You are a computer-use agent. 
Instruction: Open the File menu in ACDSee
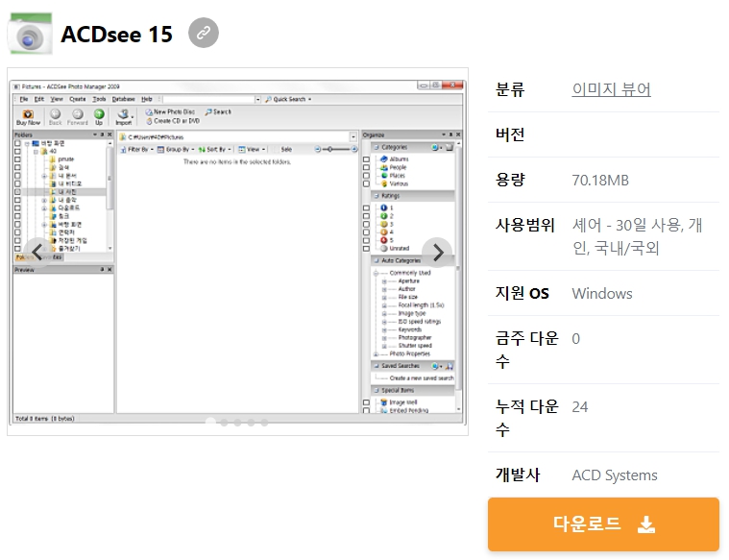(x=24, y=99)
